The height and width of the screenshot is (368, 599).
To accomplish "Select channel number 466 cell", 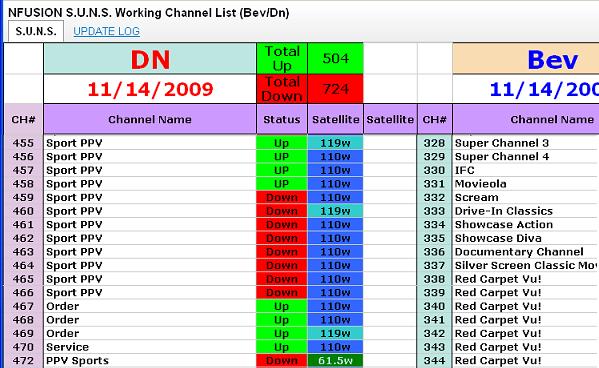I will point(24,293).
